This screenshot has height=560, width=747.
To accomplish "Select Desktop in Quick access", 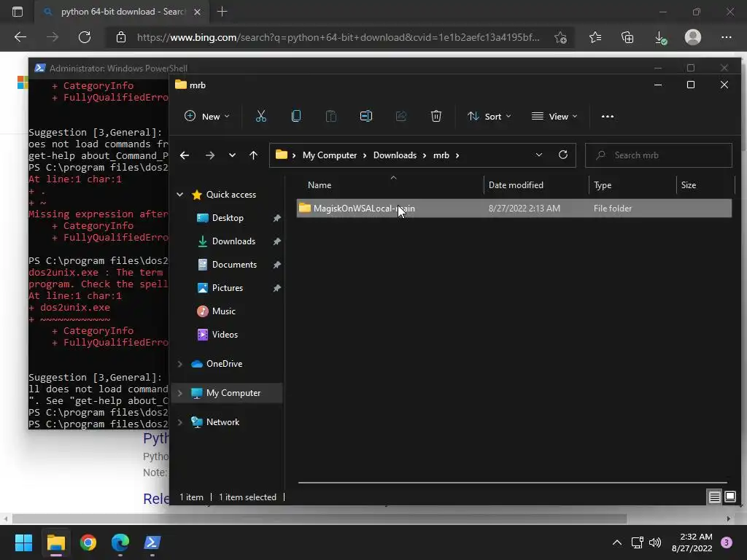I will (x=228, y=217).
